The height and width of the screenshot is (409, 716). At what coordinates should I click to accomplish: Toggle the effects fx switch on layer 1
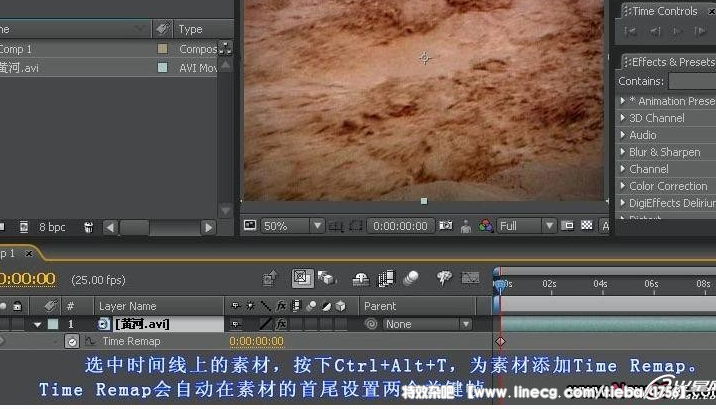coord(282,324)
